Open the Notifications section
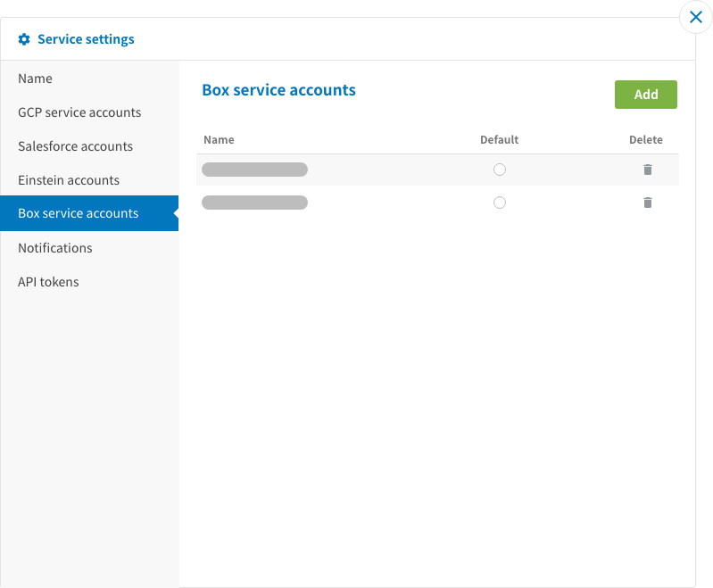The image size is (713, 588). (89, 248)
